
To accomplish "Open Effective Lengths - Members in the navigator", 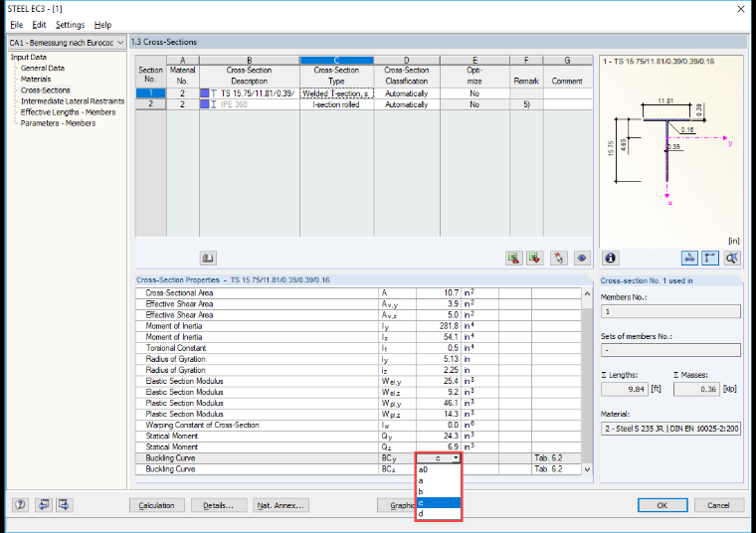I will click(x=68, y=112).
